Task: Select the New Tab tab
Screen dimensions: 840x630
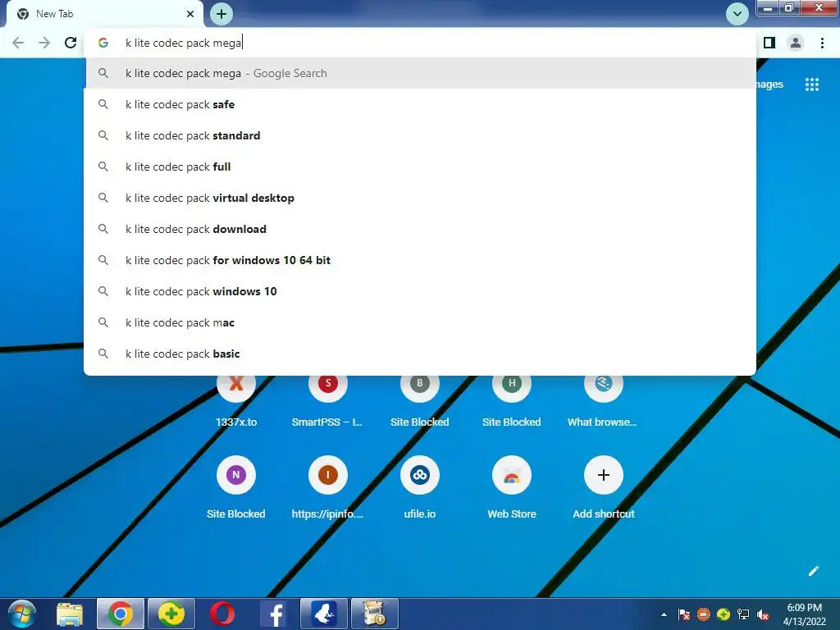Action: [105, 14]
